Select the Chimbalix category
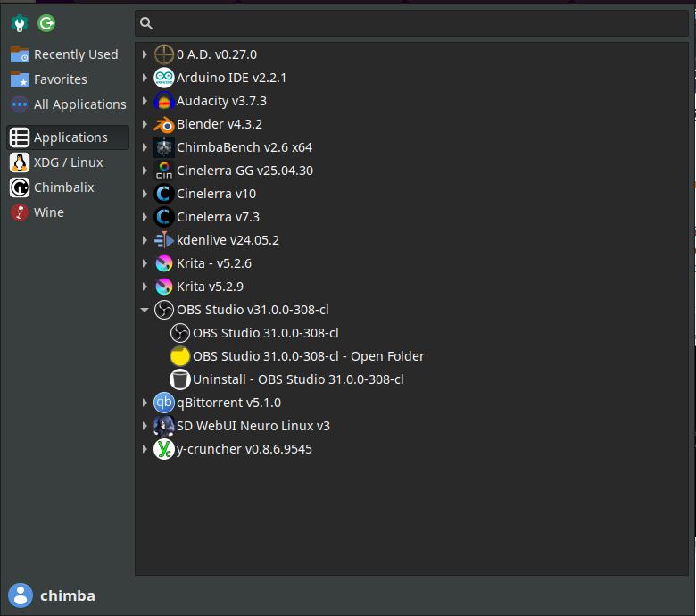Screen dimensions: 696x616 68,187
